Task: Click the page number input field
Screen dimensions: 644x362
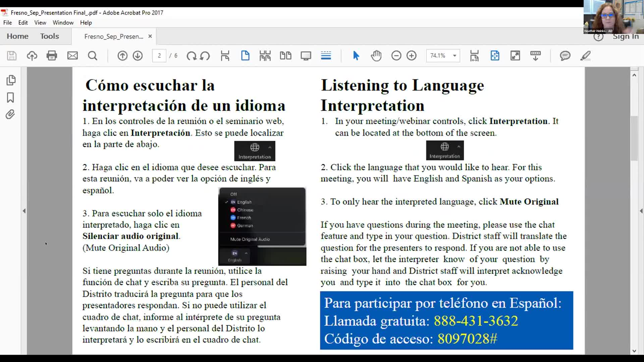Action: (159, 56)
